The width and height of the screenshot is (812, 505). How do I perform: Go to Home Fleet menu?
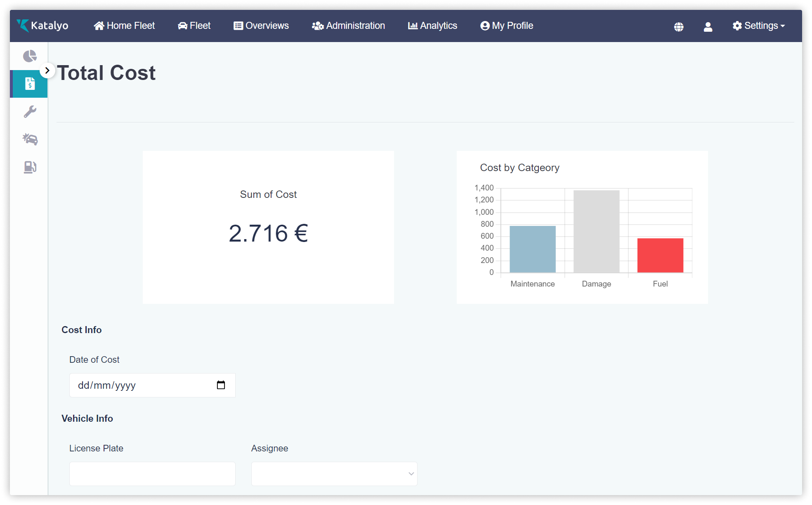124,26
